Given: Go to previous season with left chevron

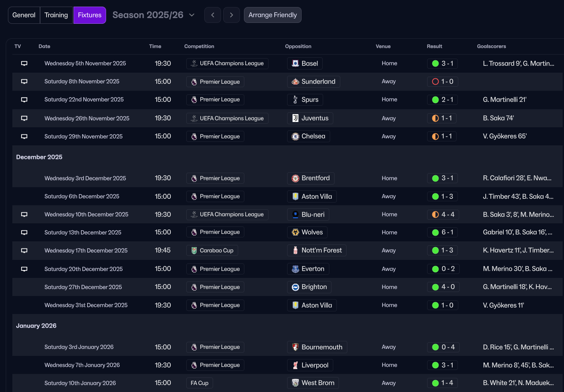Looking at the screenshot, I should coord(213,15).
